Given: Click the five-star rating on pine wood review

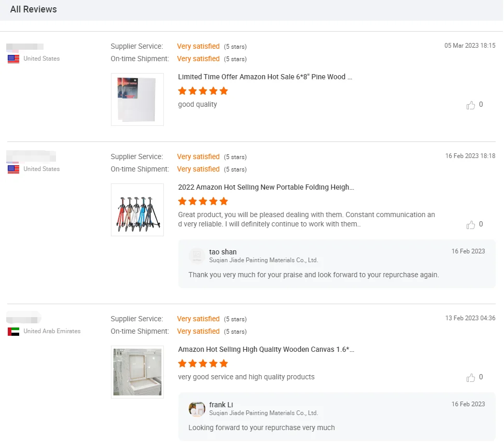Looking at the screenshot, I should coord(203,91).
